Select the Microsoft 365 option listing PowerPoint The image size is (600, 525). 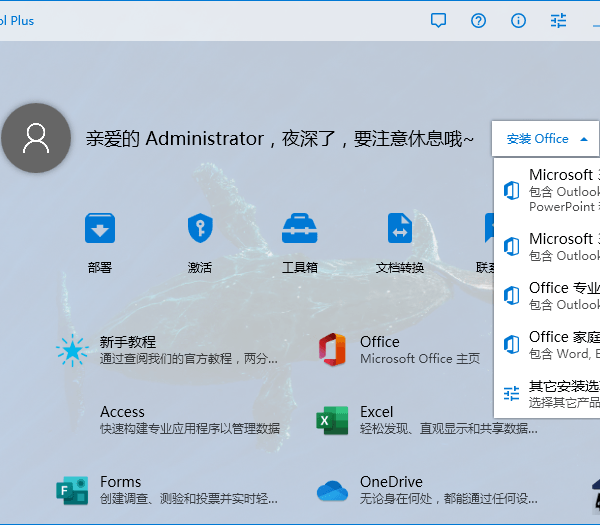548,190
